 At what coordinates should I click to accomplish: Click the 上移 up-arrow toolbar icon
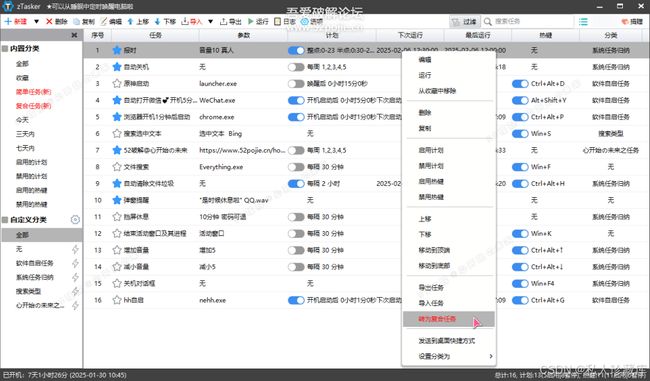[x=131, y=21]
